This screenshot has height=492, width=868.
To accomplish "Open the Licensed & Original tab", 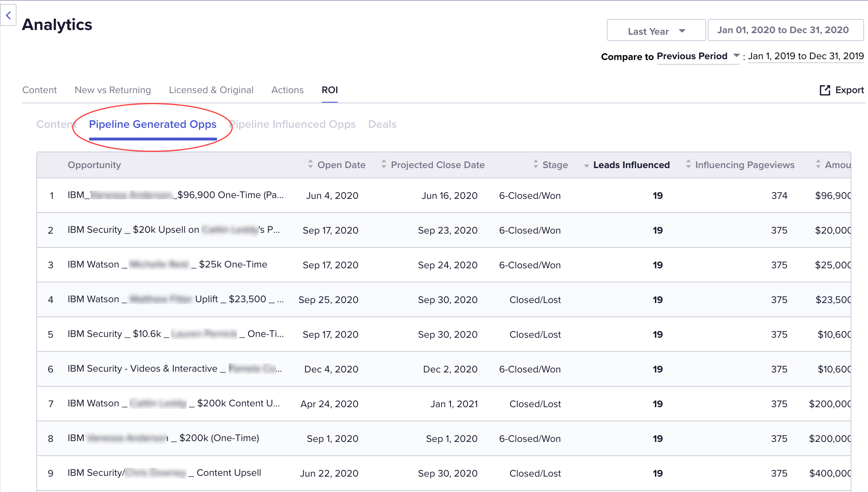I will click(x=211, y=90).
